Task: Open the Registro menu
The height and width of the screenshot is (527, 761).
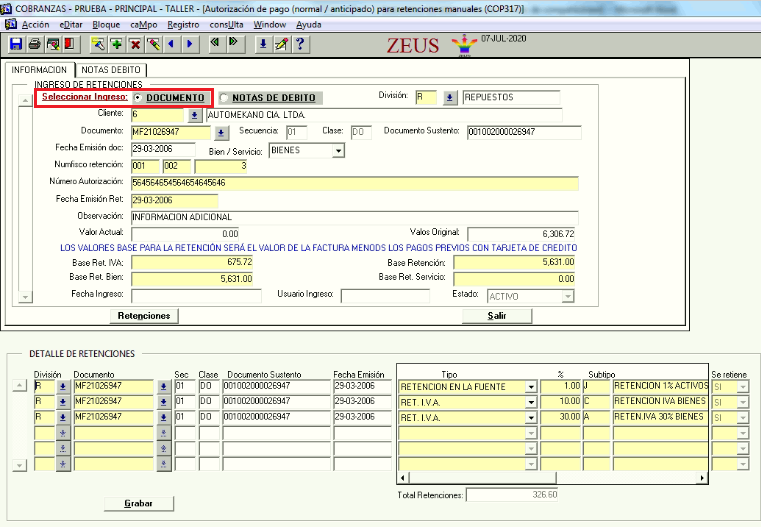Action: click(183, 23)
